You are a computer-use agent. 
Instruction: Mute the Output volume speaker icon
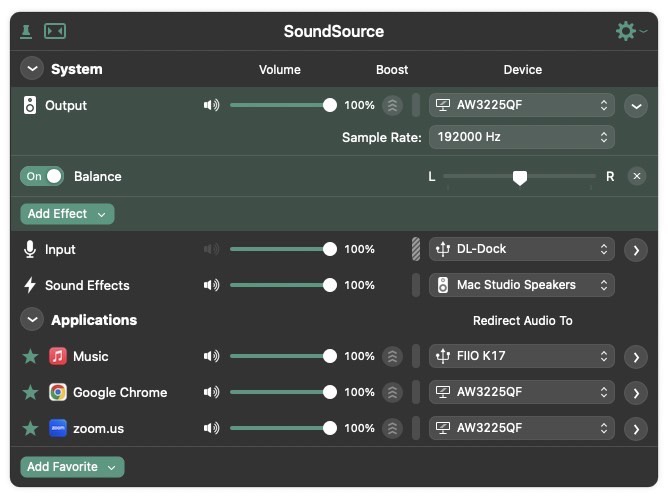point(211,105)
